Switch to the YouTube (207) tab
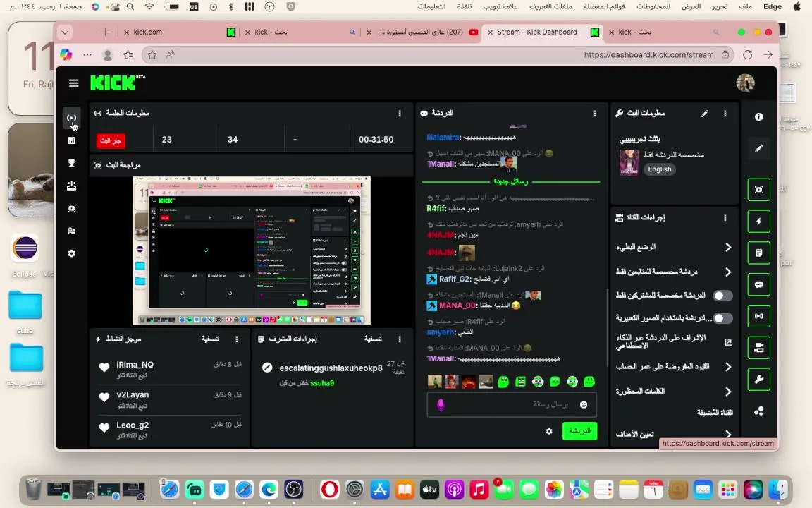 click(x=422, y=32)
